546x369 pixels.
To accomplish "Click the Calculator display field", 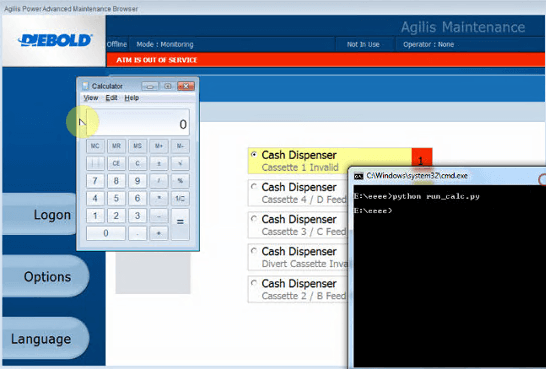I will [138, 123].
